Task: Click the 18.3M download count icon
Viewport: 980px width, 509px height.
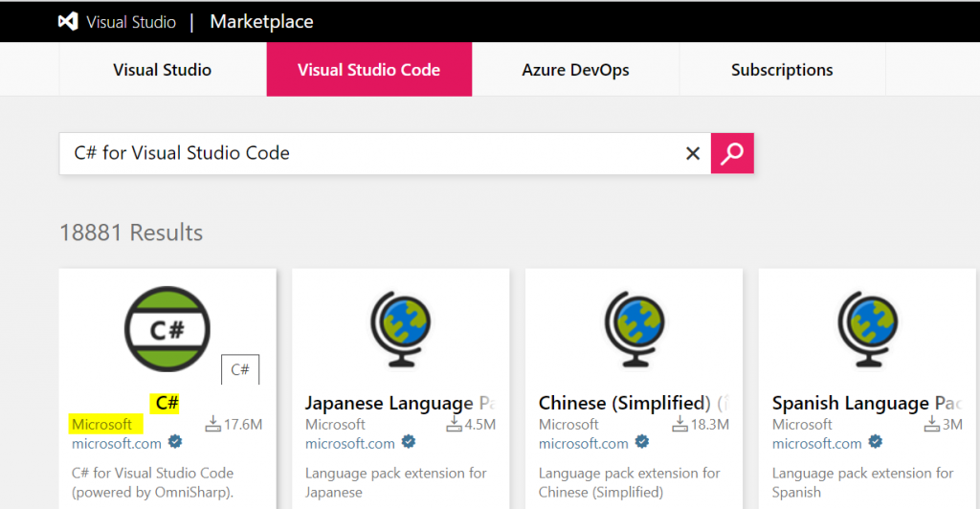Action: 680,425
